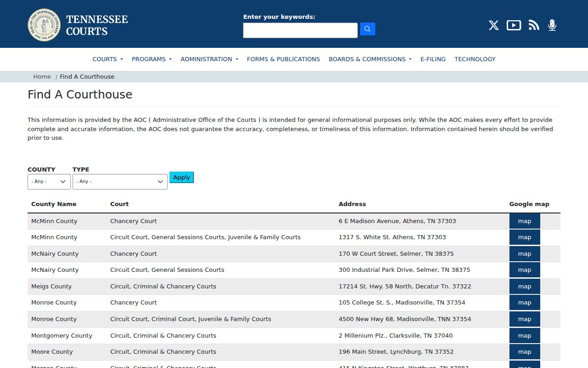Open the podcast microphone icon

click(x=552, y=25)
